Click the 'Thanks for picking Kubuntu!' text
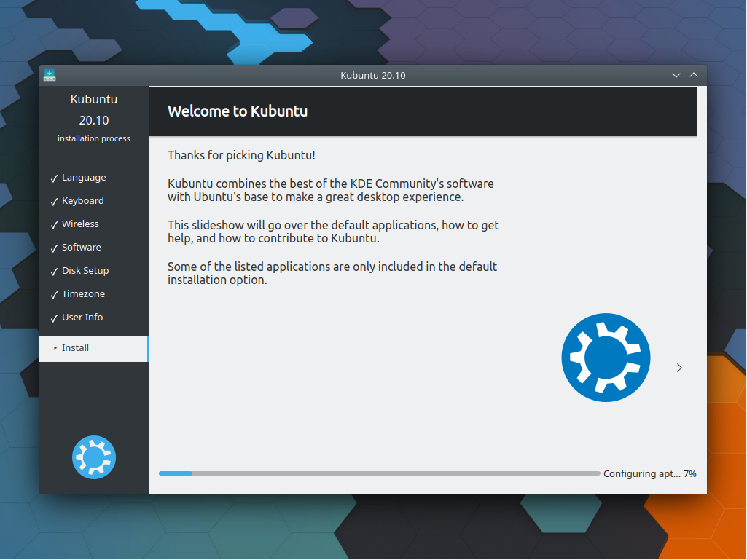This screenshot has width=747, height=560. click(x=241, y=156)
